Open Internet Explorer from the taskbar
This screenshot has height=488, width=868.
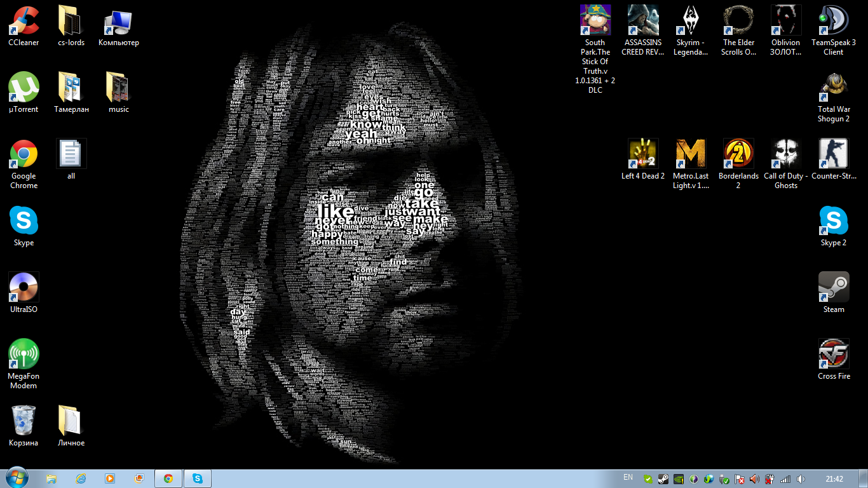pos(81,478)
